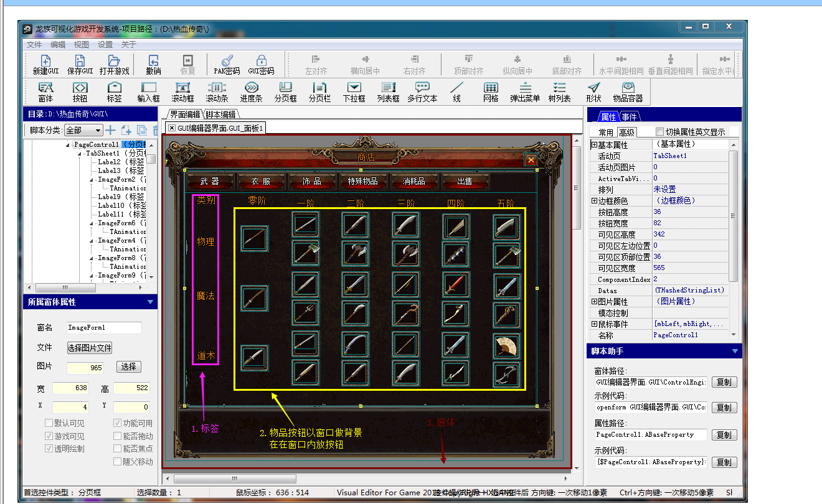Image resolution: width=822 pixels, height=504 pixels.
Task: Insert a 窗体 form control
Action: click(45, 92)
